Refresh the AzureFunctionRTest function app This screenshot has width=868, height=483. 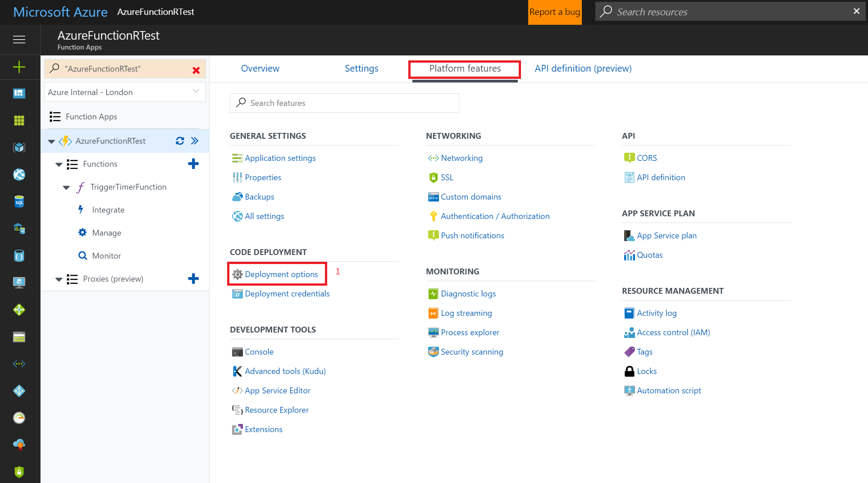point(180,141)
